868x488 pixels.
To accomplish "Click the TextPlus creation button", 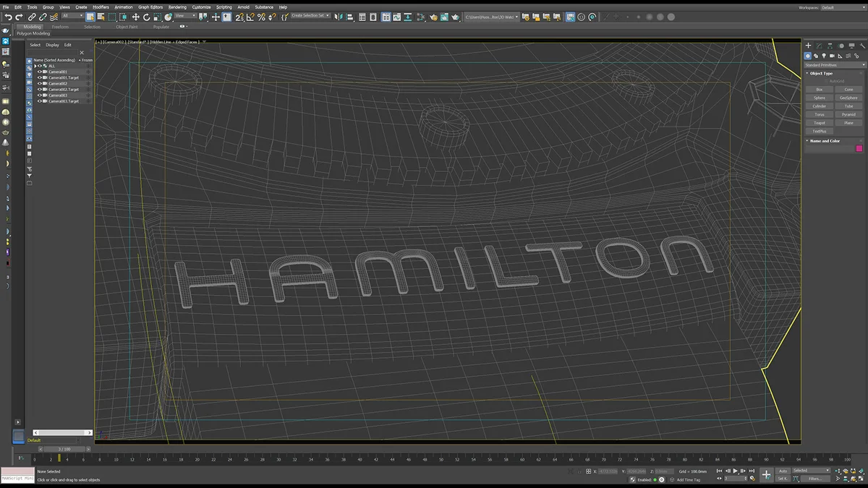I will coord(820,131).
